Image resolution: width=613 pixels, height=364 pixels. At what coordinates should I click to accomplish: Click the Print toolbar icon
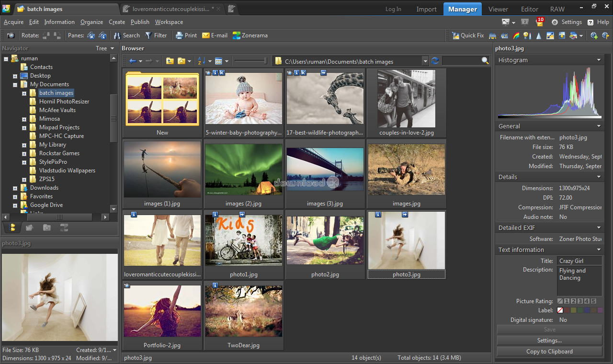tap(179, 35)
